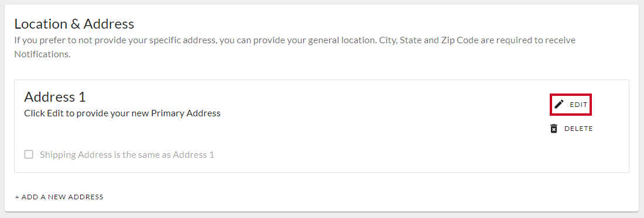This screenshot has height=218, width=644.
Task: Open the Add a New Address link
Action: 59,197
